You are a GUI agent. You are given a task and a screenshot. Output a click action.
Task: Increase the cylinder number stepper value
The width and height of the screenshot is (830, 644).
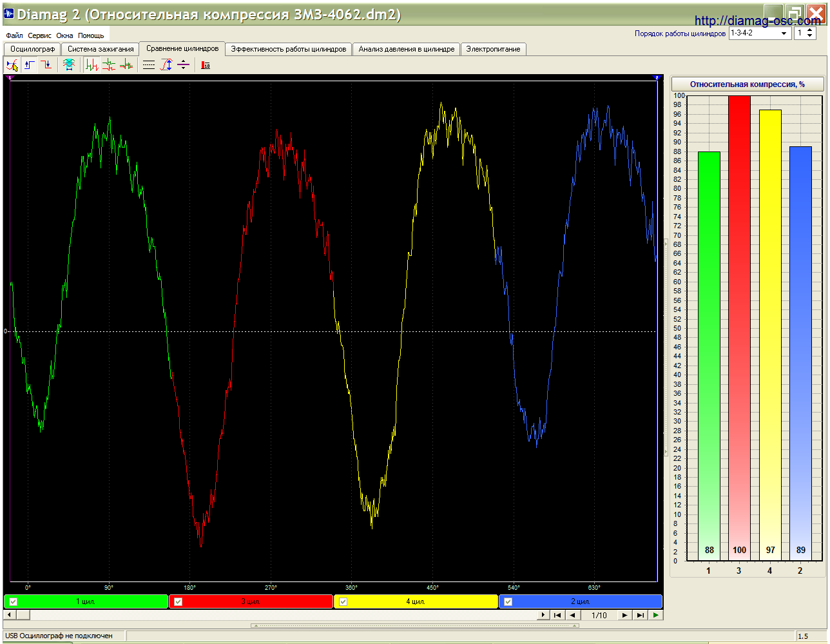click(x=810, y=30)
